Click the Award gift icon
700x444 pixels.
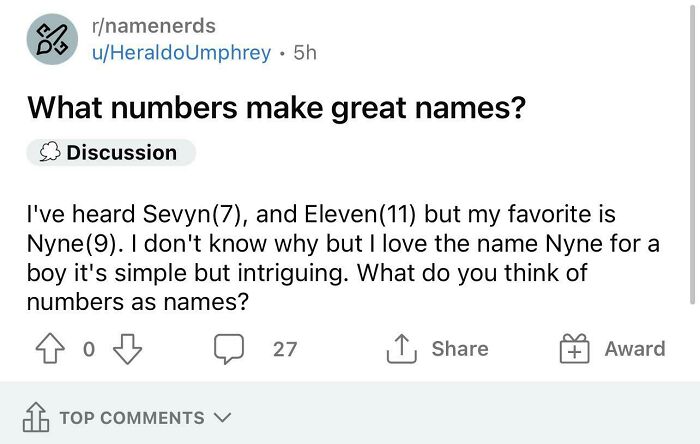coord(575,349)
